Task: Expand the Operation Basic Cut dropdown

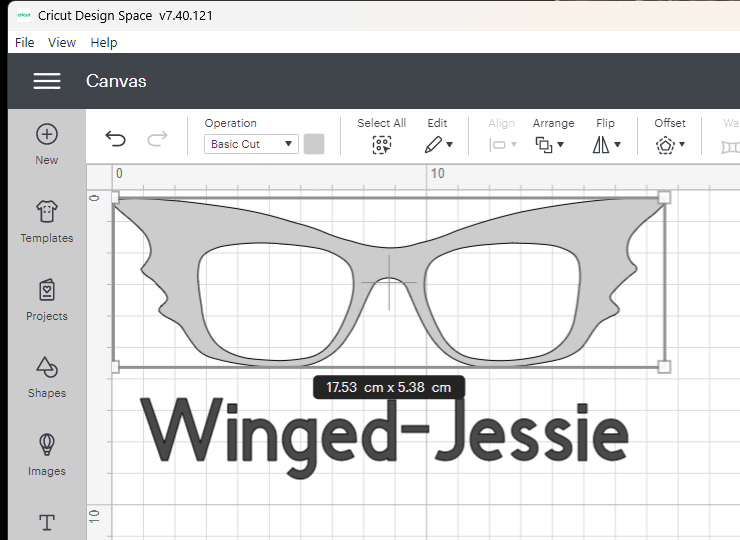Action: click(x=251, y=144)
